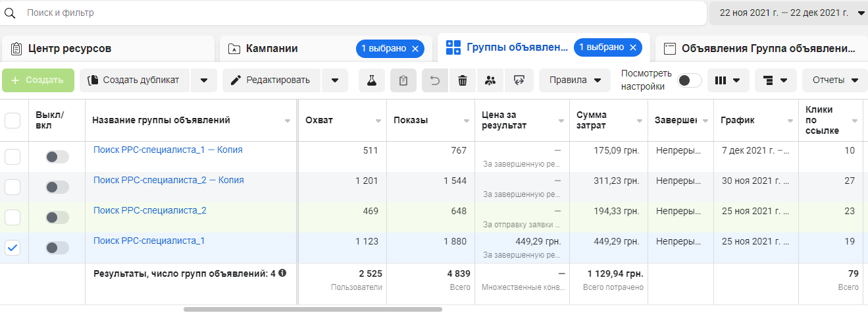
Task: Turn on Поиск PPC-специалиста_2 — Копия switch
Action: [x=57, y=187]
